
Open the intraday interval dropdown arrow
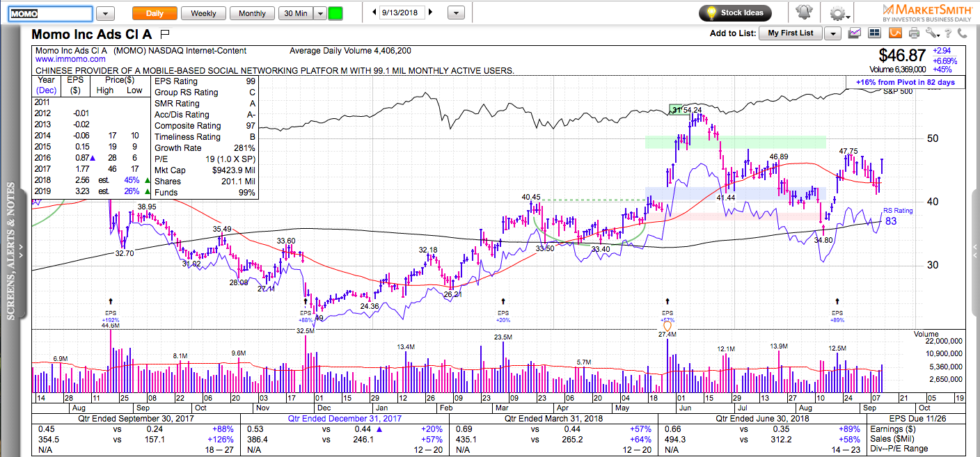(320, 13)
